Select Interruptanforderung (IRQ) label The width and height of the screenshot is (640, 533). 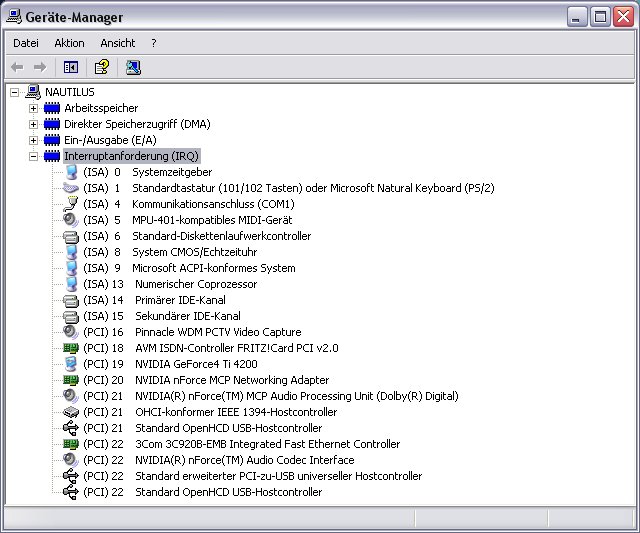pyautogui.click(x=131, y=156)
